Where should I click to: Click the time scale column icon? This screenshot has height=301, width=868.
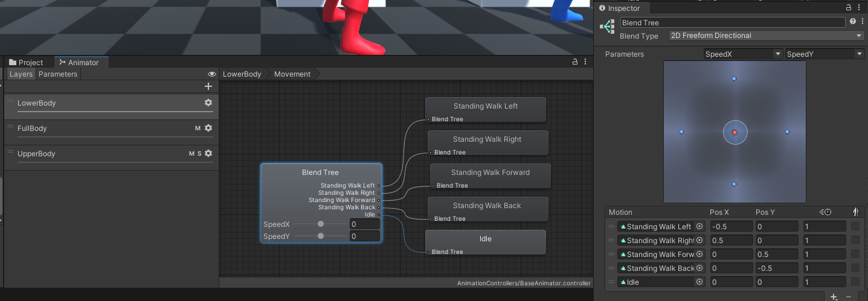pos(826,212)
